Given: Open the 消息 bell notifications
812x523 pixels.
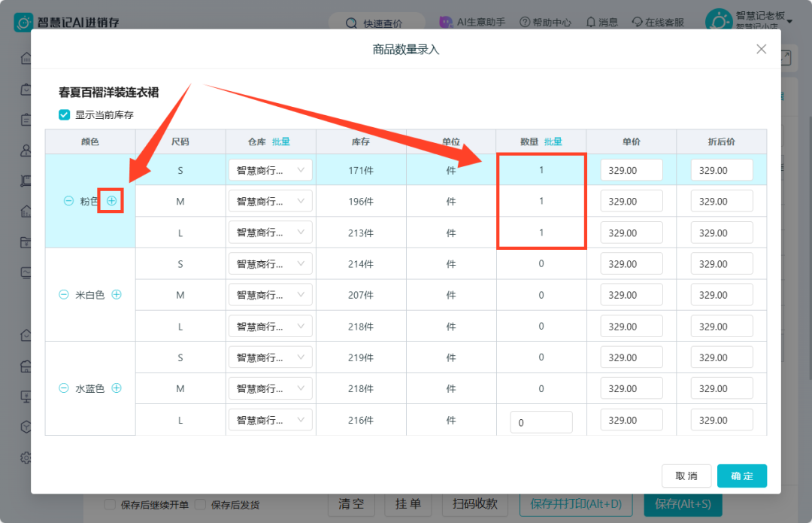Looking at the screenshot, I should click(591, 23).
